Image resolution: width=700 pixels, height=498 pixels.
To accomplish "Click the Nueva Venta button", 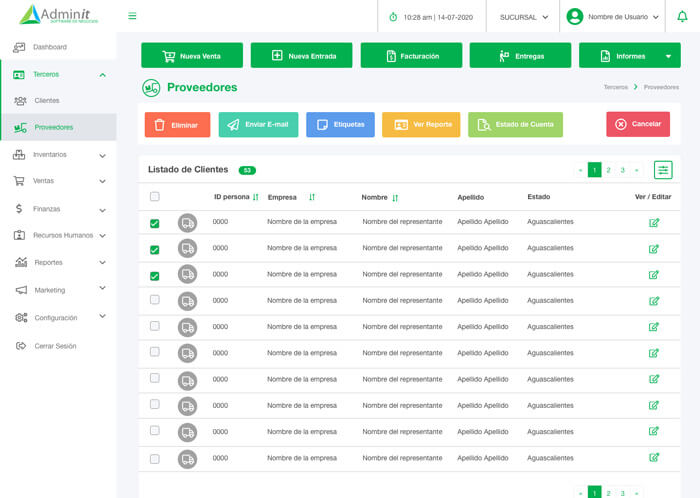I will [x=192, y=56].
